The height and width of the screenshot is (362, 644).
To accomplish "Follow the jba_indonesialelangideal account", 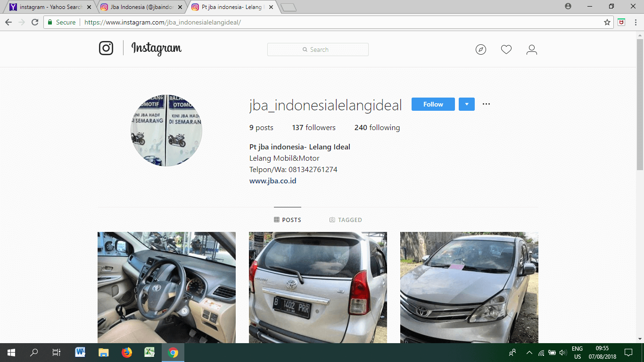I will [x=433, y=104].
